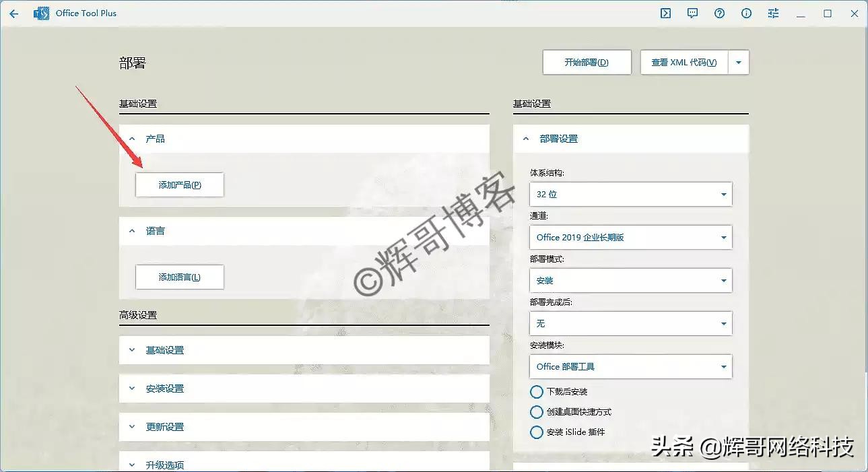Click the 开始部署(D) button
Screen dimensions: 868x472
tap(586, 62)
